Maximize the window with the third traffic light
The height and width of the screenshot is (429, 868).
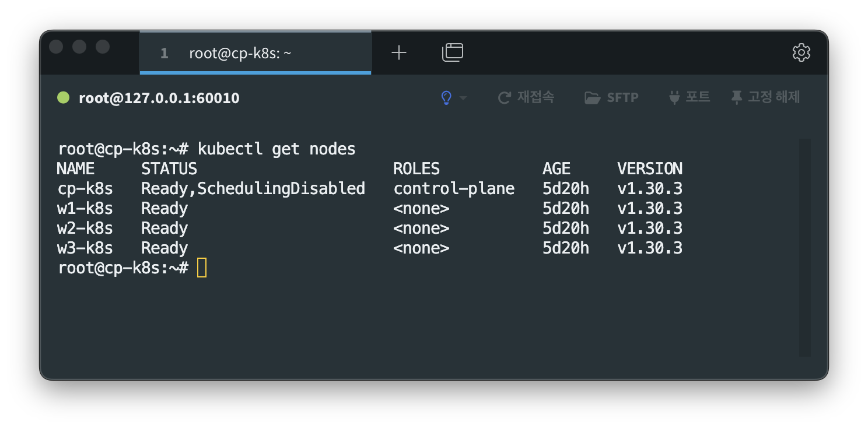[103, 47]
